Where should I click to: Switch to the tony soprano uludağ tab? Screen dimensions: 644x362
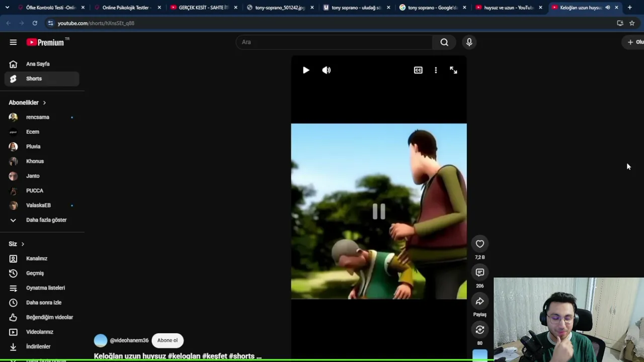tap(356, 8)
